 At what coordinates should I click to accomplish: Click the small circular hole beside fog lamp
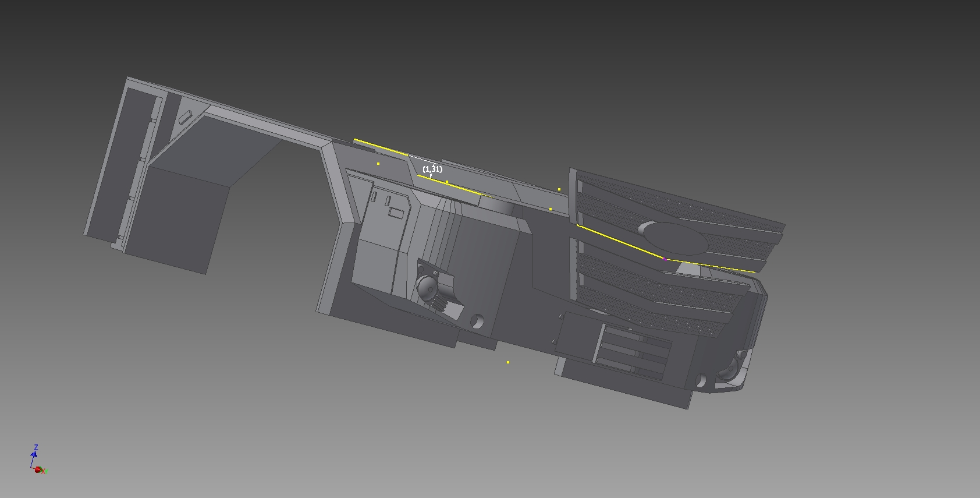[702, 380]
